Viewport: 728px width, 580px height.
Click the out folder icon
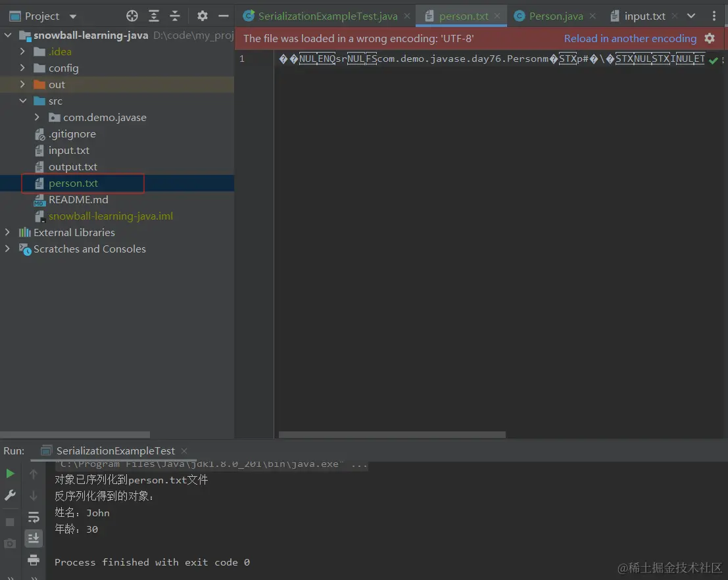pyautogui.click(x=39, y=85)
